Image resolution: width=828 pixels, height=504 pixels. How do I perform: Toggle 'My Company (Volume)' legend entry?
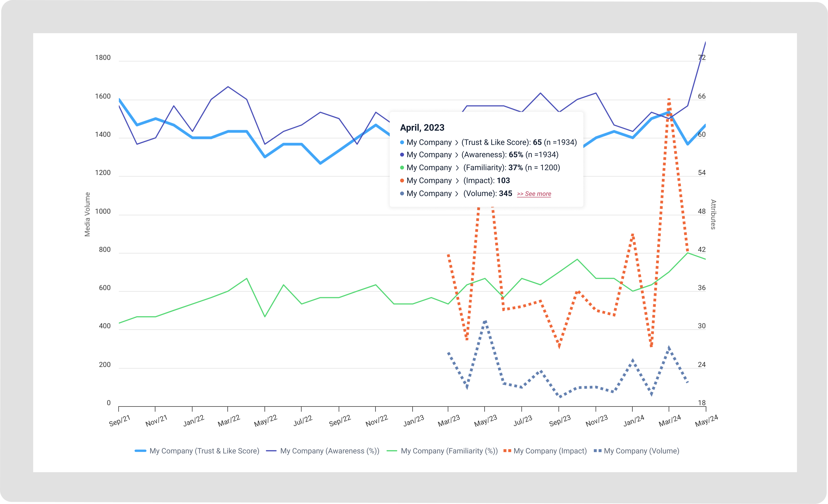click(636, 451)
